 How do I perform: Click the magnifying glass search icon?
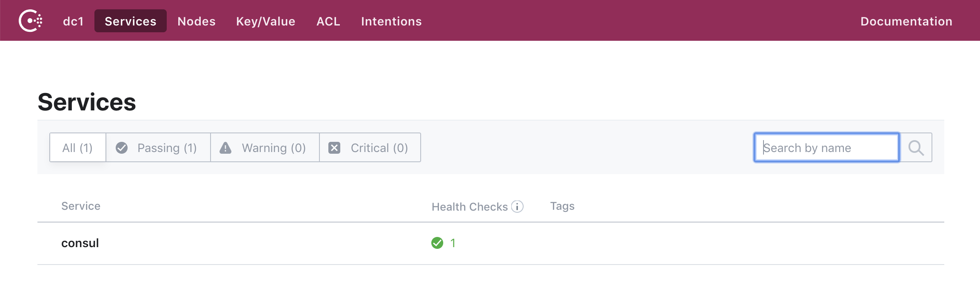(x=916, y=148)
